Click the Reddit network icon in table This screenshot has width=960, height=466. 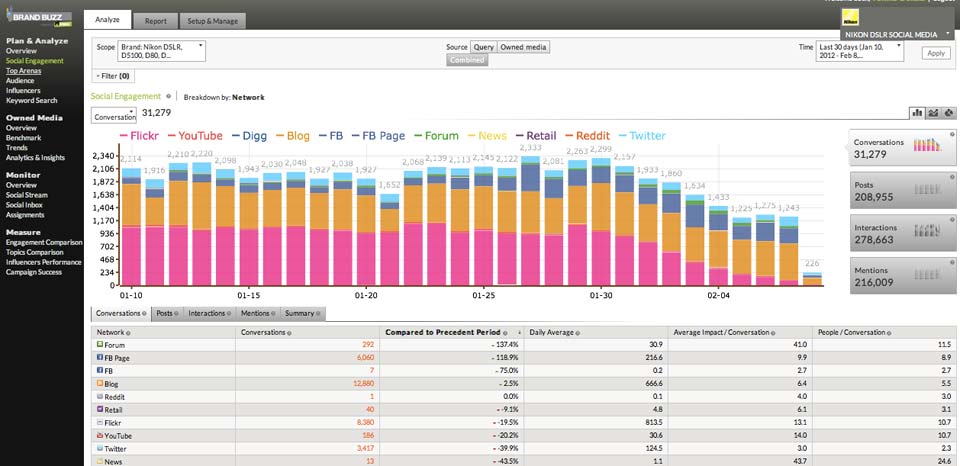coord(100,396)
